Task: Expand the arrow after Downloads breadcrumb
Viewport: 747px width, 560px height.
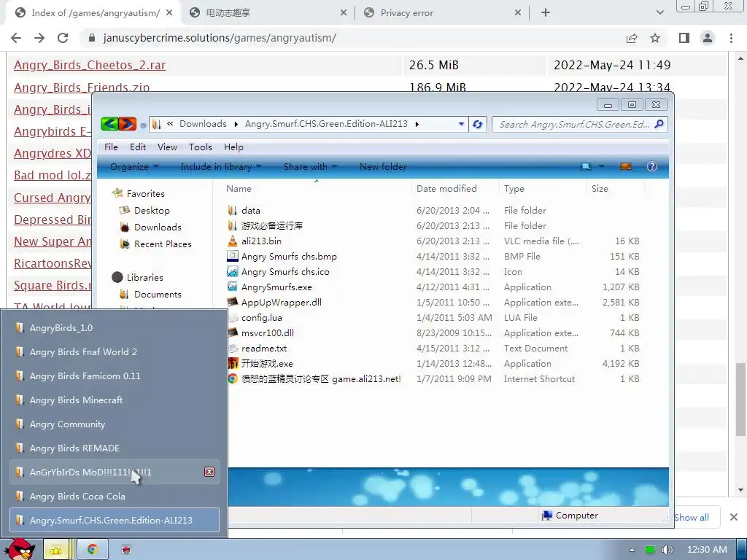Action: point(236,124)
